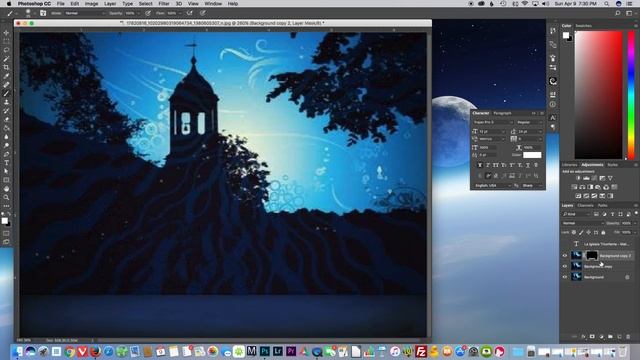Open the Image menu
This screenshot has height=360, width=640.
point(91,4)
